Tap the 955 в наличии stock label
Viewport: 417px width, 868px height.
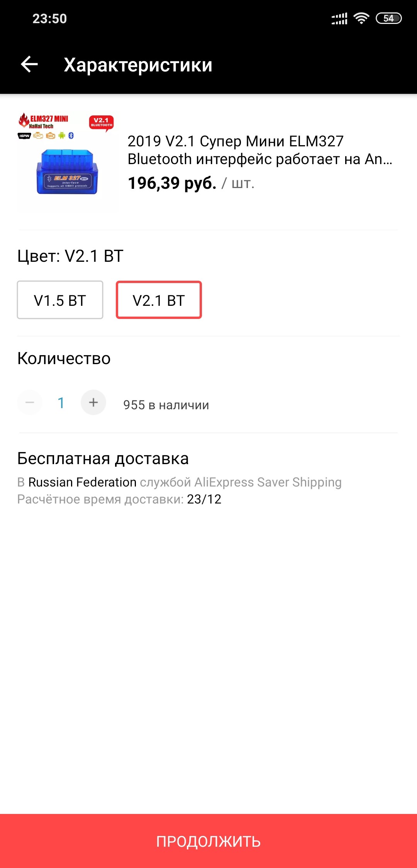[166, 405]
